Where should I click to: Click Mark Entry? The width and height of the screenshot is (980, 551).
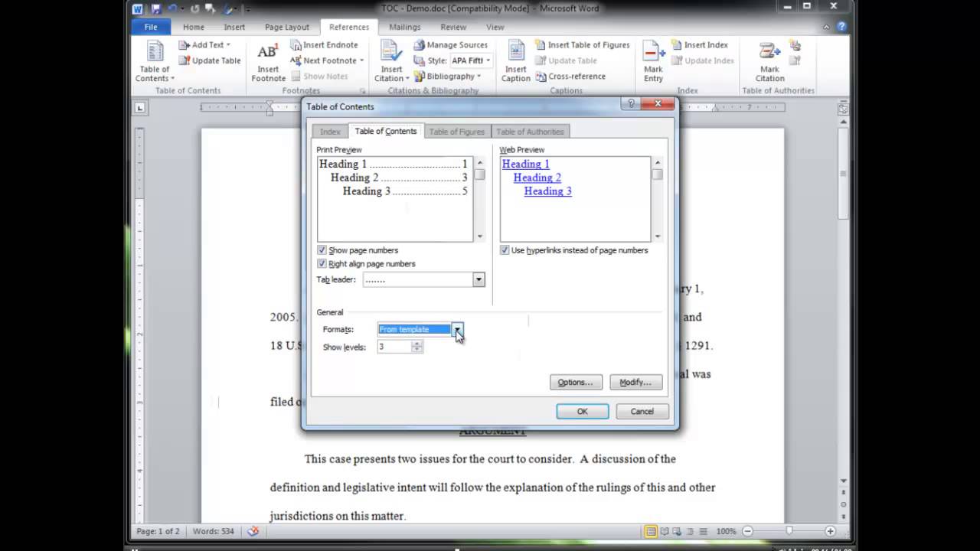pyautogui.click(x=653, y=61)
